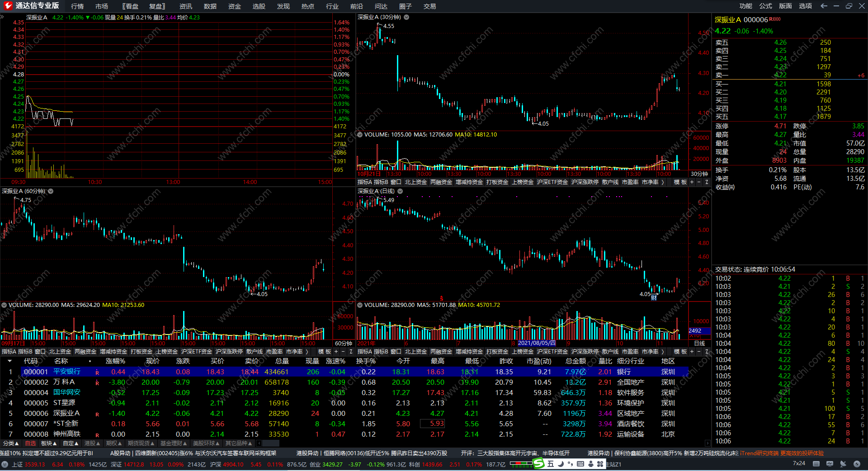Open the 选股 menu
Screen dimensions: 868x471
[x=259, y=6]
